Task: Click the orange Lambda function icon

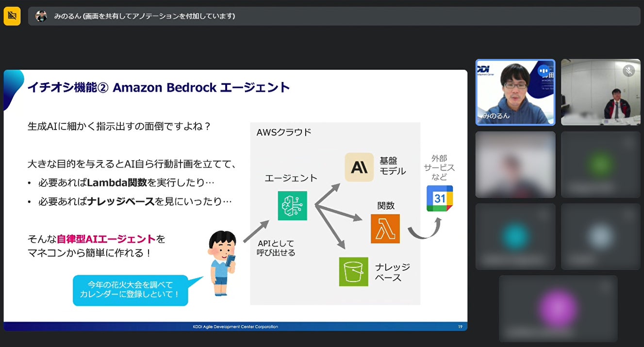Action: pos(385,229)
